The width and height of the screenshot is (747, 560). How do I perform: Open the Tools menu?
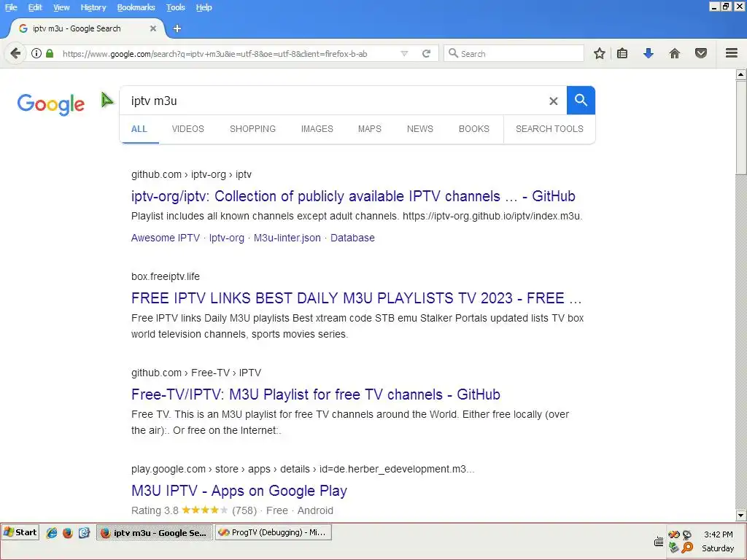pos(175,7)
